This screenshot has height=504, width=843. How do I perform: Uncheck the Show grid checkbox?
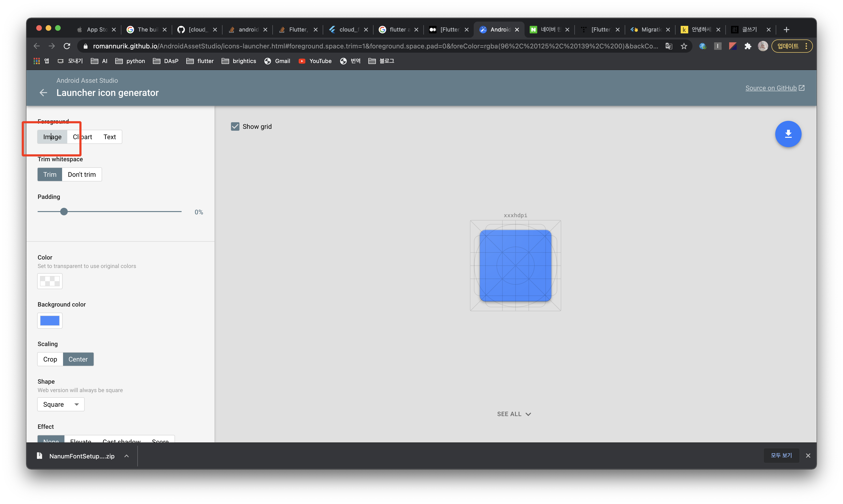tap(235, 127)
